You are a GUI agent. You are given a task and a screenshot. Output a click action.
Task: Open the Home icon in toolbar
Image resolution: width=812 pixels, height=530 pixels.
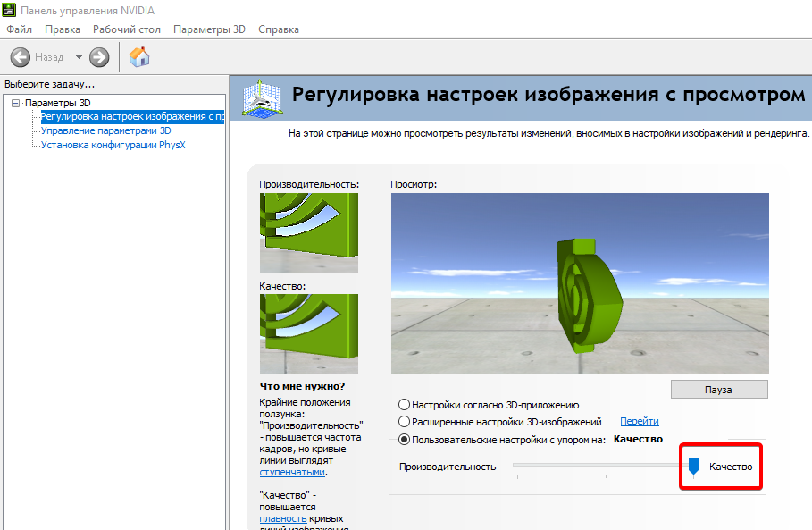tap(138, 57)
